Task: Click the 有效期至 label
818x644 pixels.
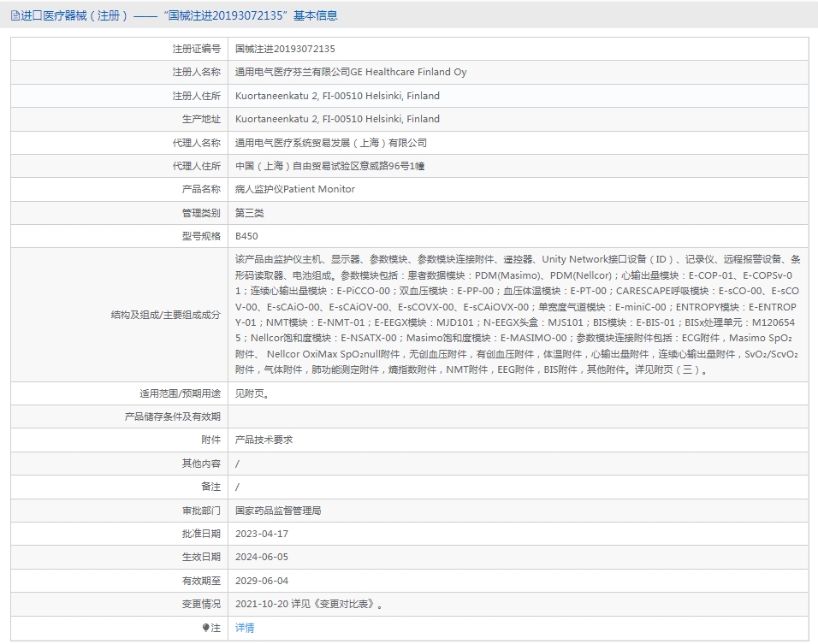Action: coord(201,581)
